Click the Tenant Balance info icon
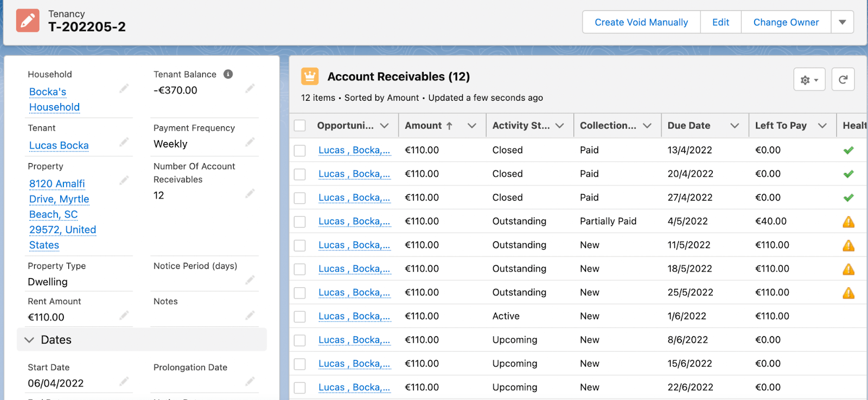868x400 pixels. point(228,74)
